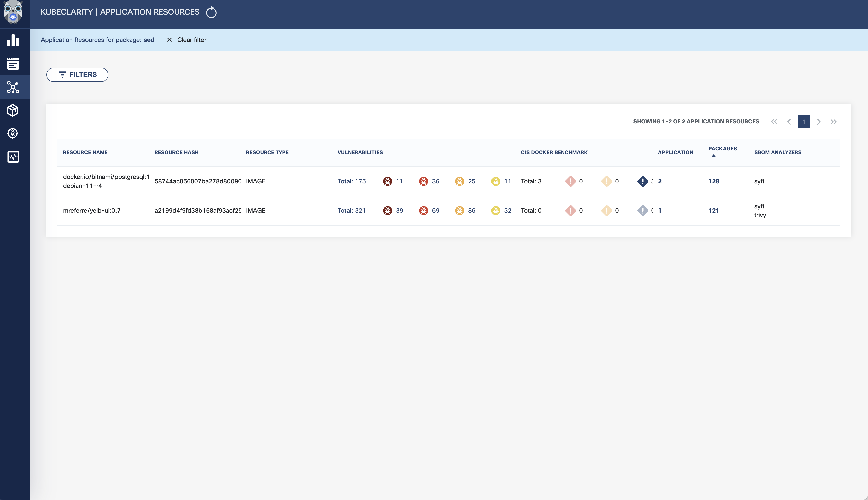Viewport: 868px width, 500px height.
Task: Sort by CIS DOCKER BENCHMARK column header
Action: [x=554, y=152]
